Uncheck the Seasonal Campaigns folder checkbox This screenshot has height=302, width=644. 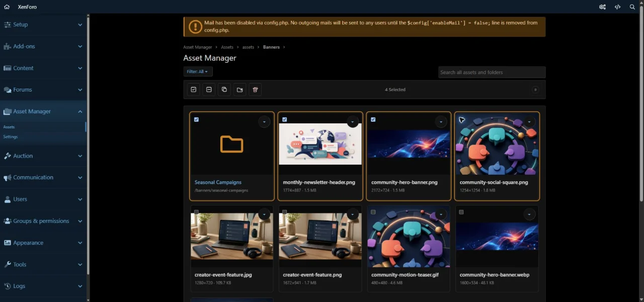click(196, 120)
